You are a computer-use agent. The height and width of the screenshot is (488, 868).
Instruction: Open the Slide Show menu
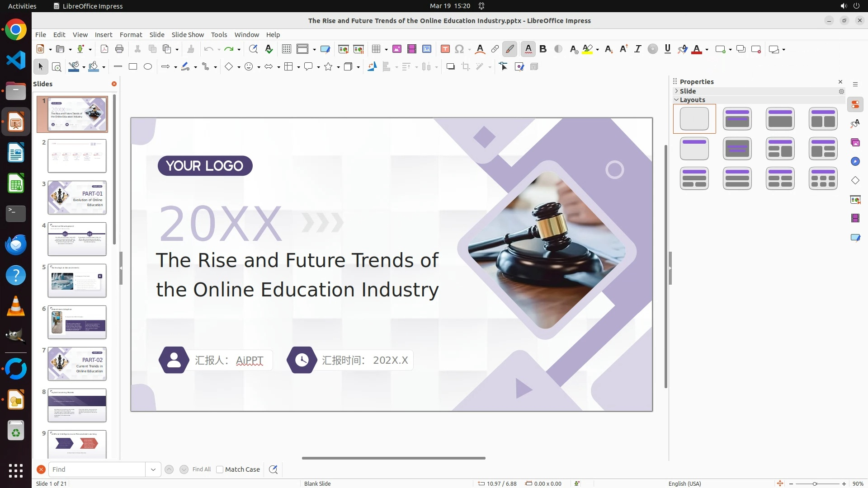188,35
